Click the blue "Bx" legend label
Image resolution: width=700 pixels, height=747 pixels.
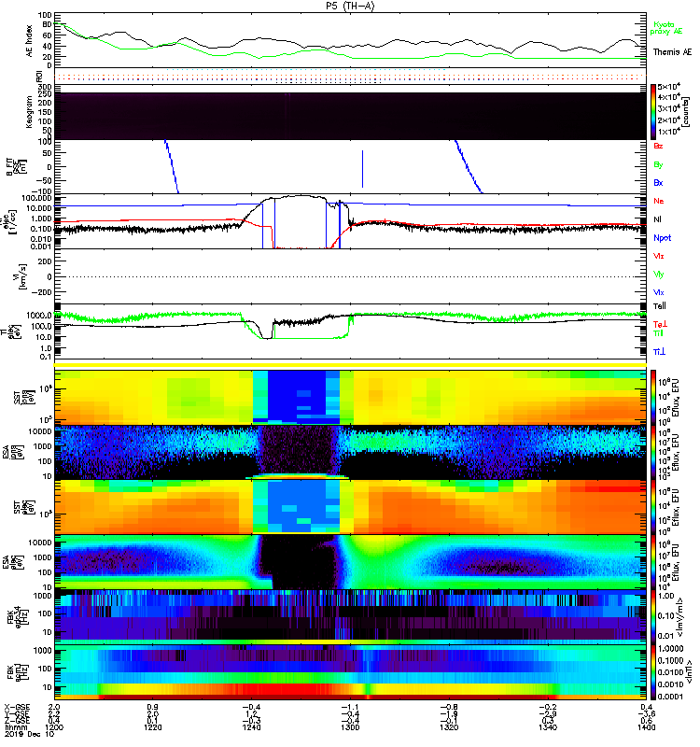click(x=658, y=182)
